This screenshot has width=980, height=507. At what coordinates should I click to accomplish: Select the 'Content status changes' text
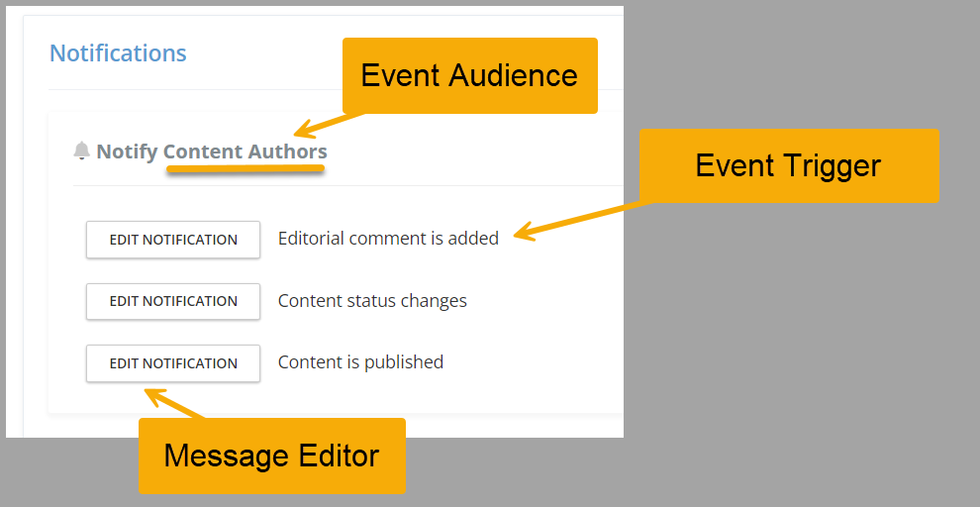[x=372, y=301]
